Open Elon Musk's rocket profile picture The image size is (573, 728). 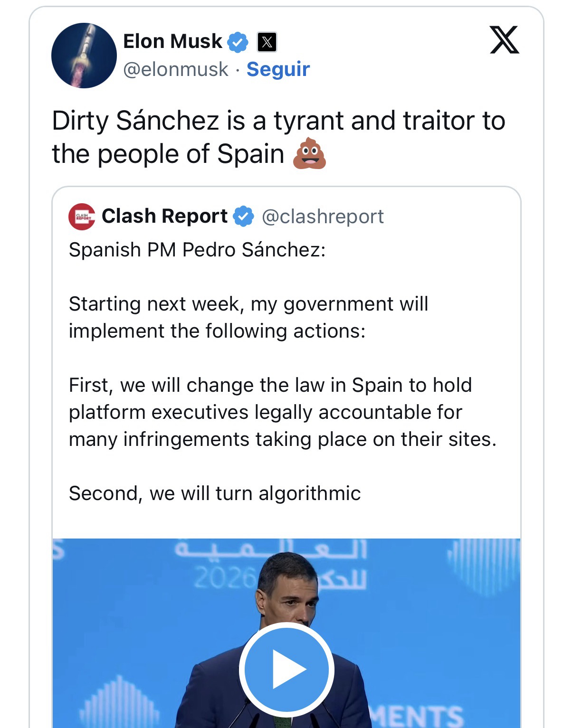84,56
